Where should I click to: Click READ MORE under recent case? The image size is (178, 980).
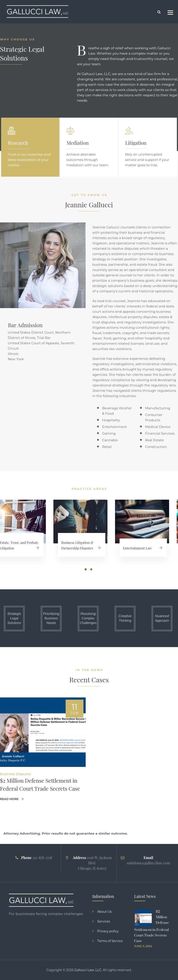click(x=12, y=798)
